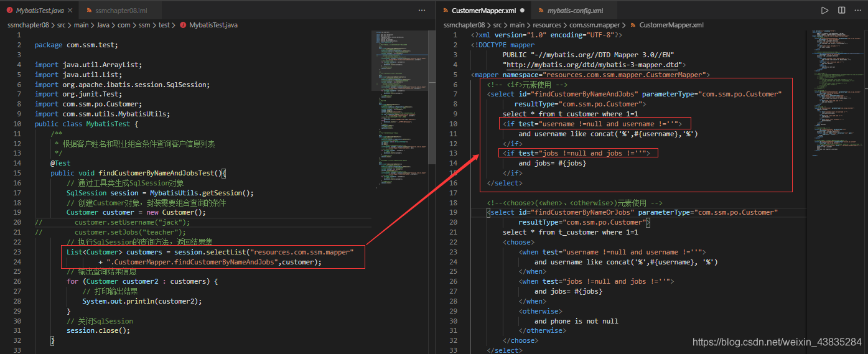This screenshot has height=354, width=868.
Task: Open the resources breadcrumb in the right editor
Action: point(548,25)
